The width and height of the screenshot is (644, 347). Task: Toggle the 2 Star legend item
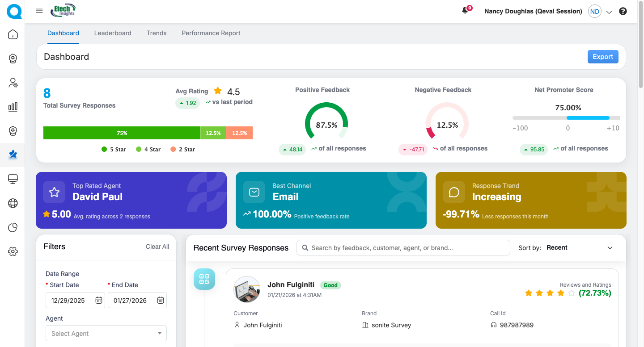pos(183,150)
